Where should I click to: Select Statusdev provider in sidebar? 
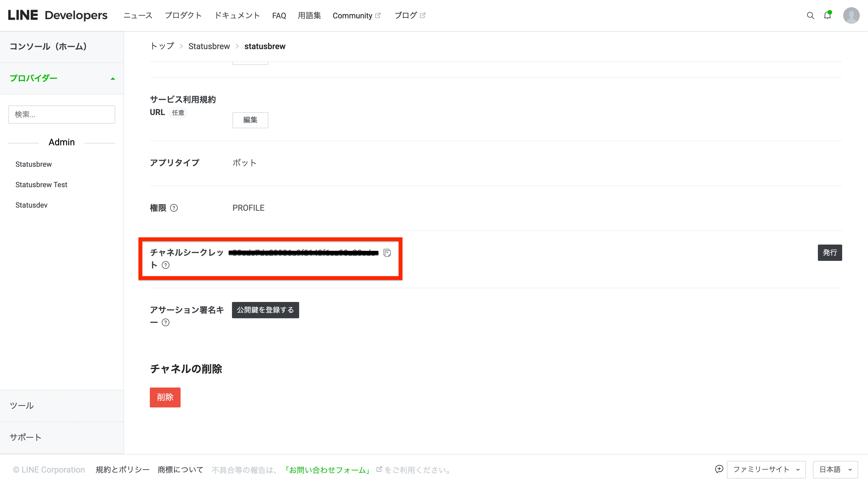tap(31, 205)
